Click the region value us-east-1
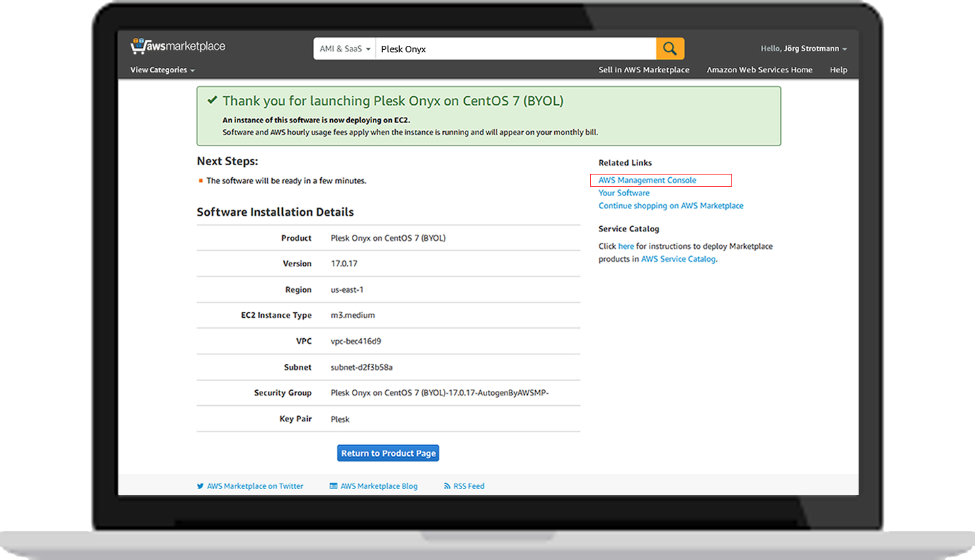 point(347,289)
